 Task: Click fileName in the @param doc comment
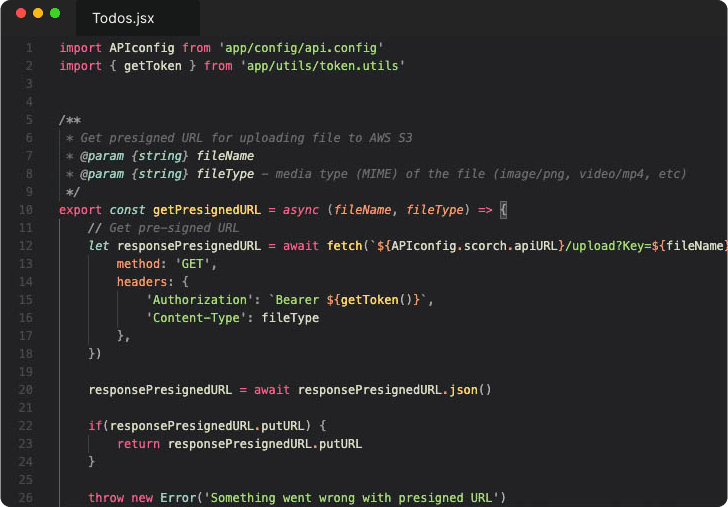click(225, 156)
